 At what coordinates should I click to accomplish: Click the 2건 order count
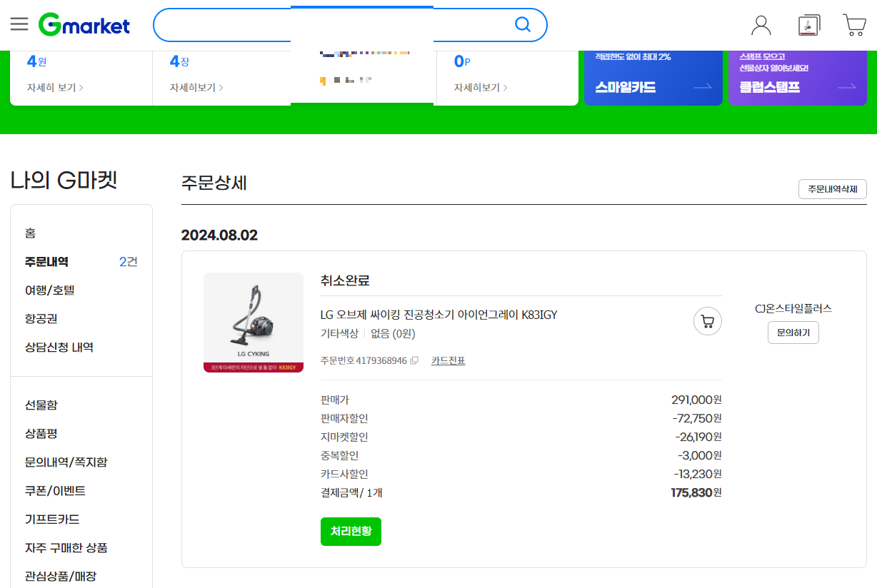pyautogui.click(x=129, y=262)
